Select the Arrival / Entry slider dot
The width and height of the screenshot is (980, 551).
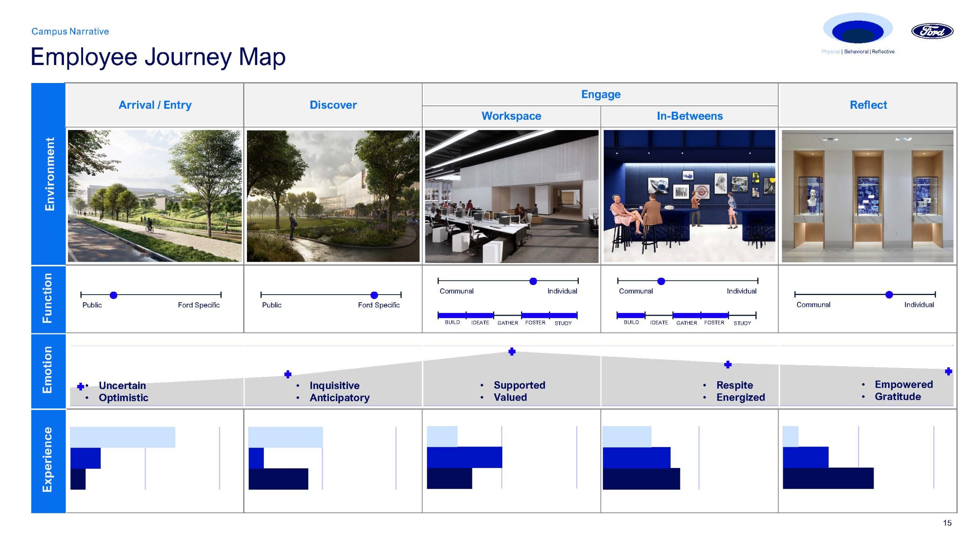pos(113,295)
